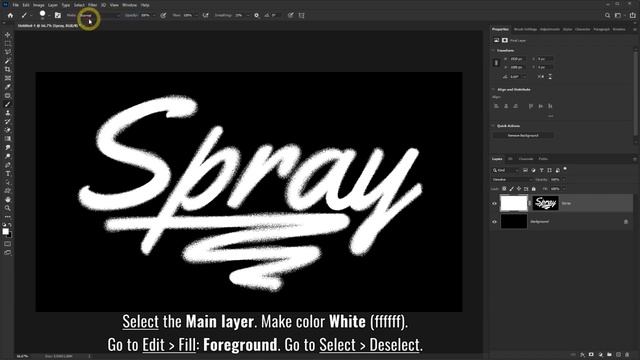Click align left edges icon

coord(496,106)
